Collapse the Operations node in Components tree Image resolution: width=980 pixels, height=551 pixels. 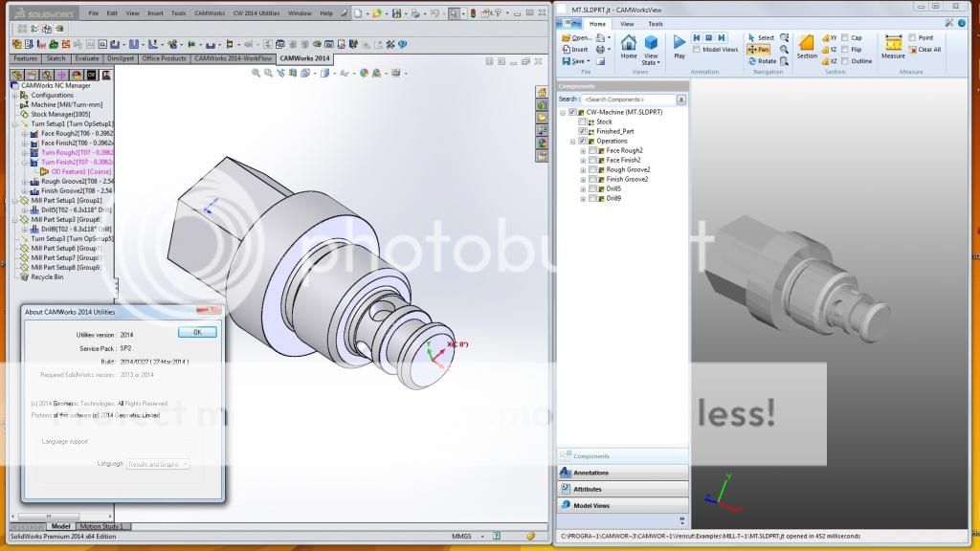(x=572, y=141)
